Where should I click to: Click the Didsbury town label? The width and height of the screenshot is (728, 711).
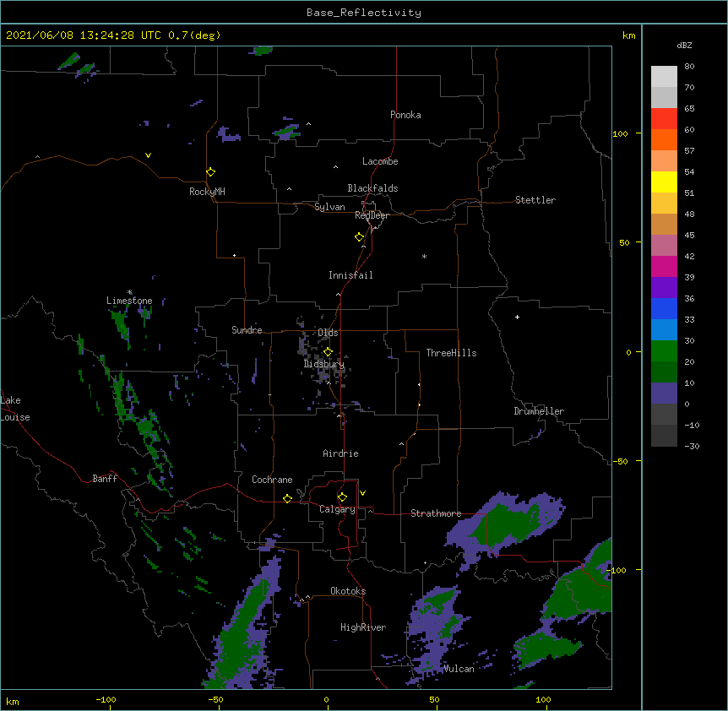[323, 364]
